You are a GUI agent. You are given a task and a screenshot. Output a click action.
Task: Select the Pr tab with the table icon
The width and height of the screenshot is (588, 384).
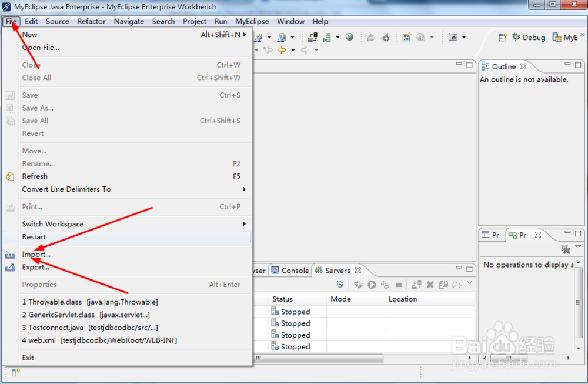pos(490,235)
